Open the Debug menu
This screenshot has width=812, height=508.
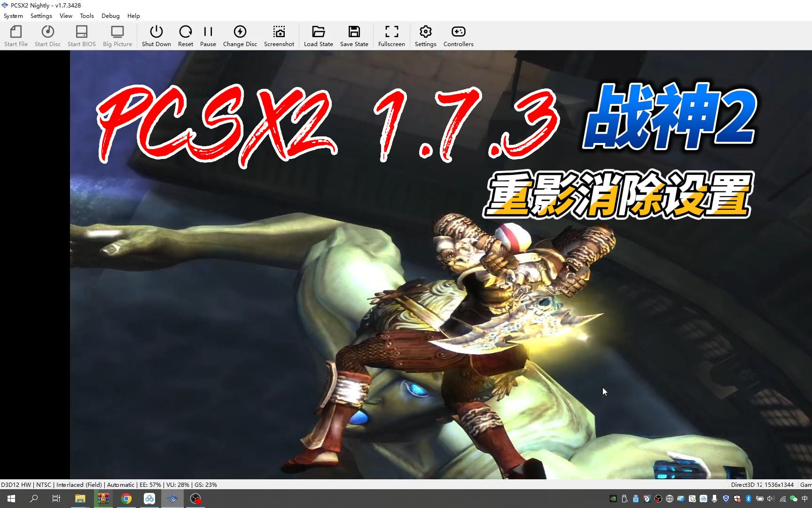[x=110, y=16]
